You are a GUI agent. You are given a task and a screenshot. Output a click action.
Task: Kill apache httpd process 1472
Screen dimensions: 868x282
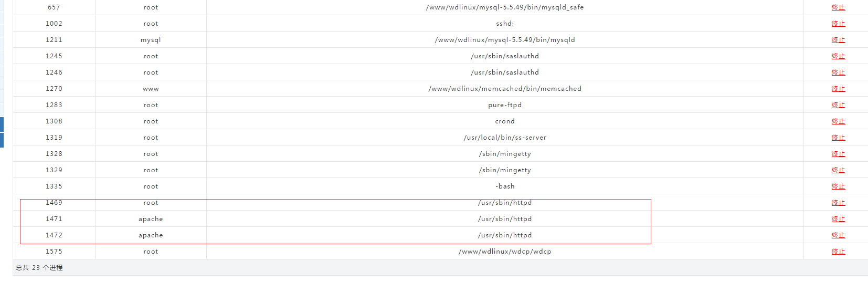[x=838, y=235]
